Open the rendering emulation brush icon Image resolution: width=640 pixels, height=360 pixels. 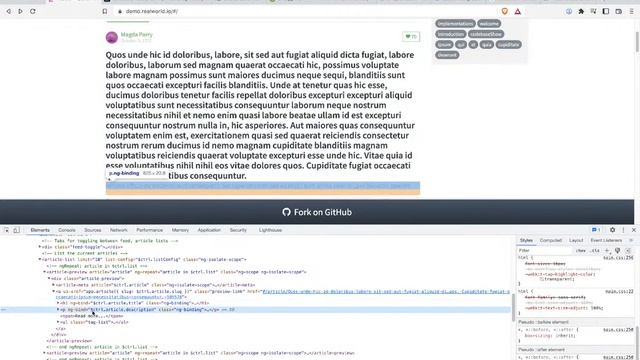pyautogui.click(x=618, y=251)
